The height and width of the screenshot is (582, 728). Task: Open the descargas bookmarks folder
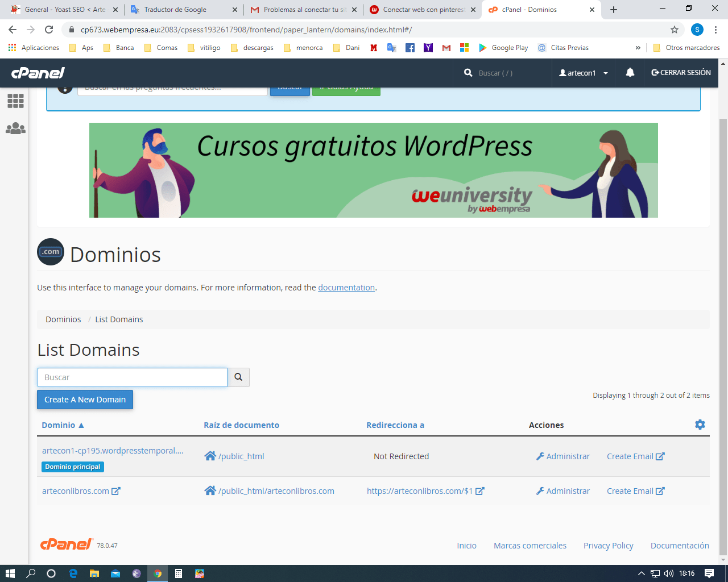(252, 48)
